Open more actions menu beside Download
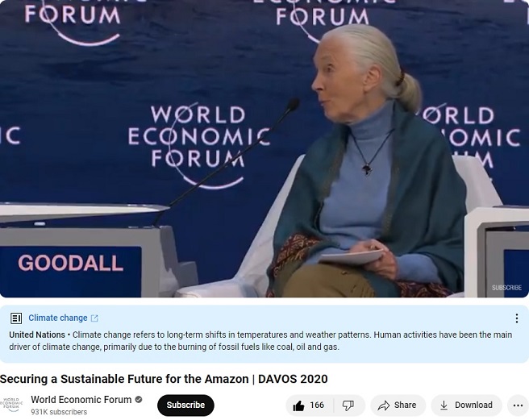 point(518,405)
